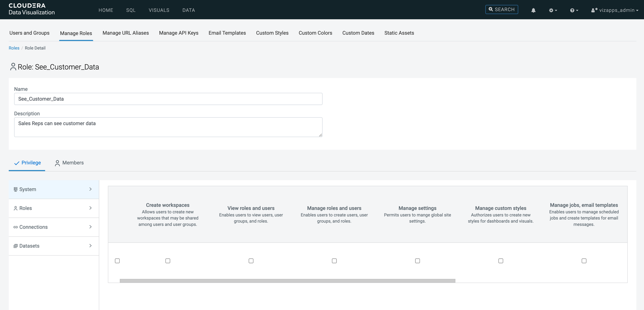Click the SEARCH button in the header
This screenshot has width=644, height=310.
(501, 9)
